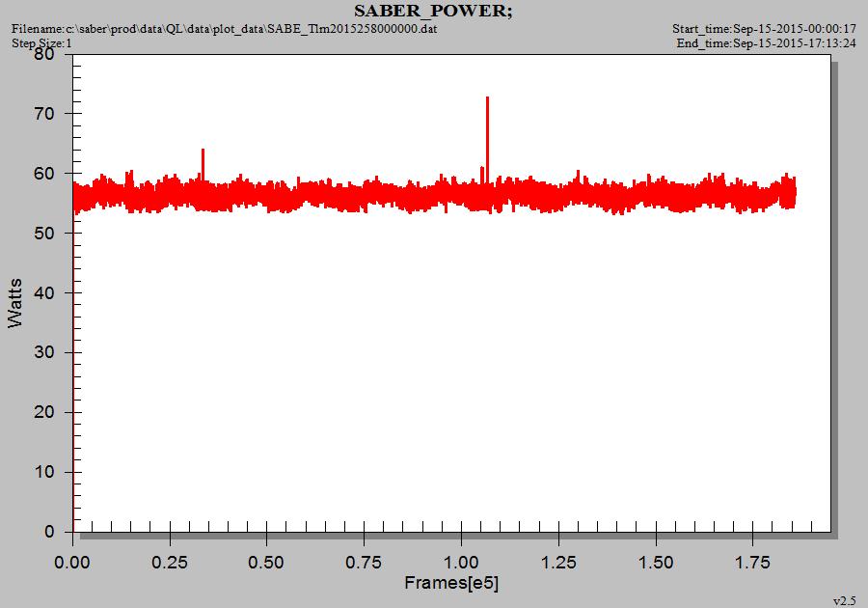Click the x-axis value 1.25

(558, 563)
